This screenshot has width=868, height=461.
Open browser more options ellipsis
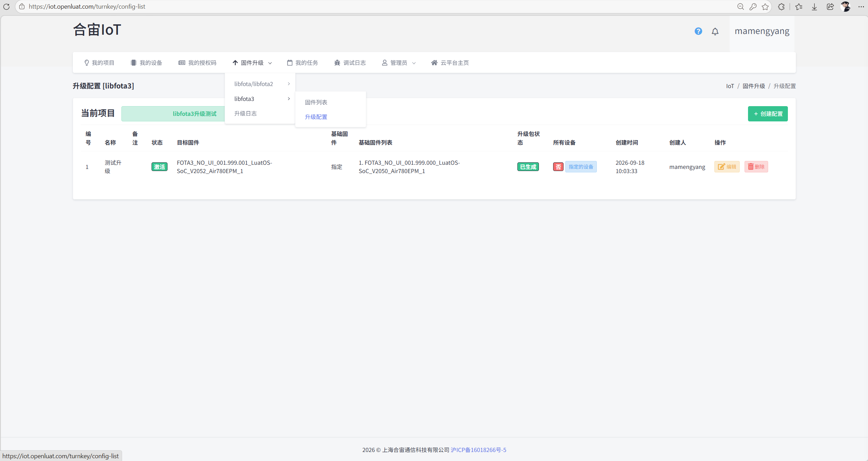tap(861, 7)
